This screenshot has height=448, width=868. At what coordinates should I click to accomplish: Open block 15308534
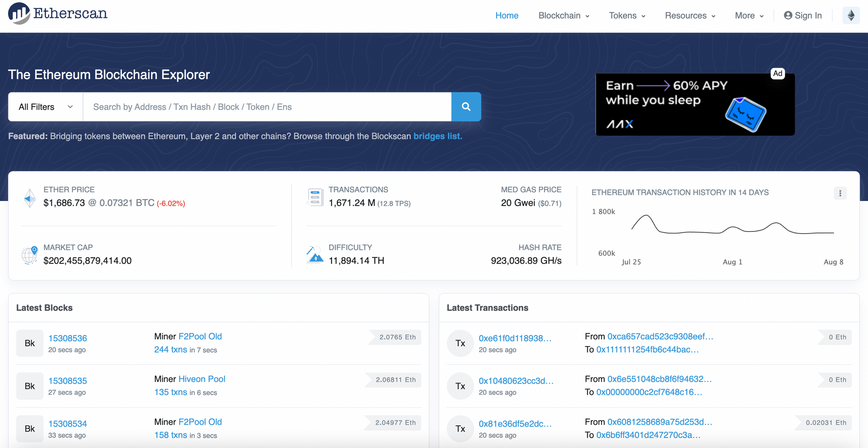point(68,424)
